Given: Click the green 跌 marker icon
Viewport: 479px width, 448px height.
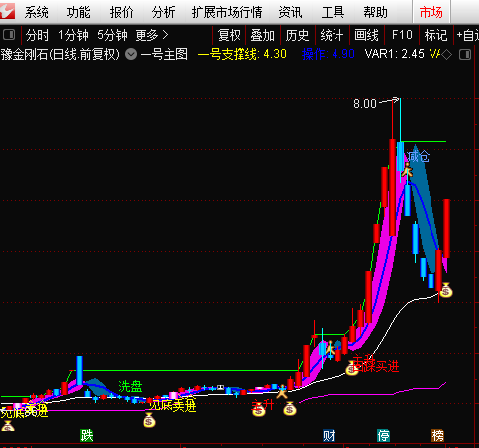Looking at the screenshot, I should (87, 436).
